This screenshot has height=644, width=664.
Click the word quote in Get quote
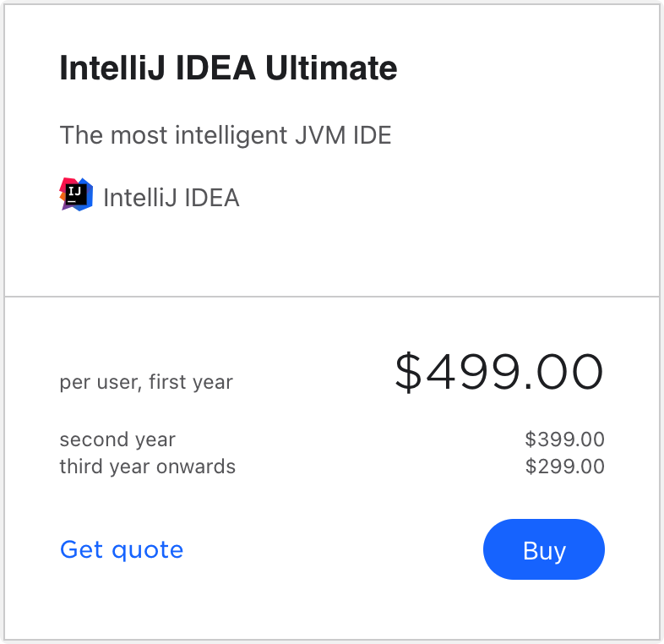tap(147, 551)
